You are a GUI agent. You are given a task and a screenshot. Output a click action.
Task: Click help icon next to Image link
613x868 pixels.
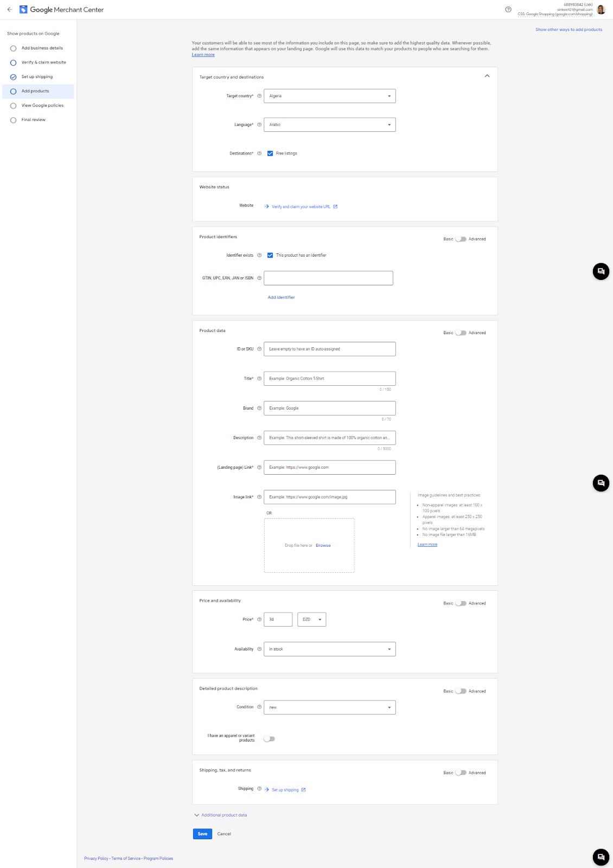tap(259, 497)
